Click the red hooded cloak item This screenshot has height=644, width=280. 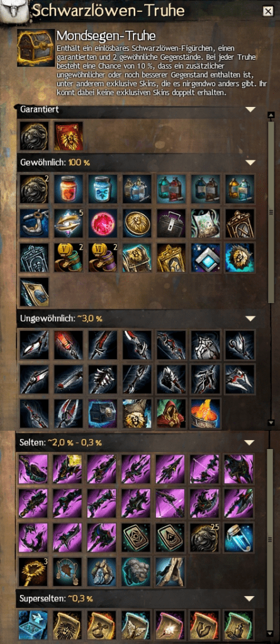click(x=171, y=414)
